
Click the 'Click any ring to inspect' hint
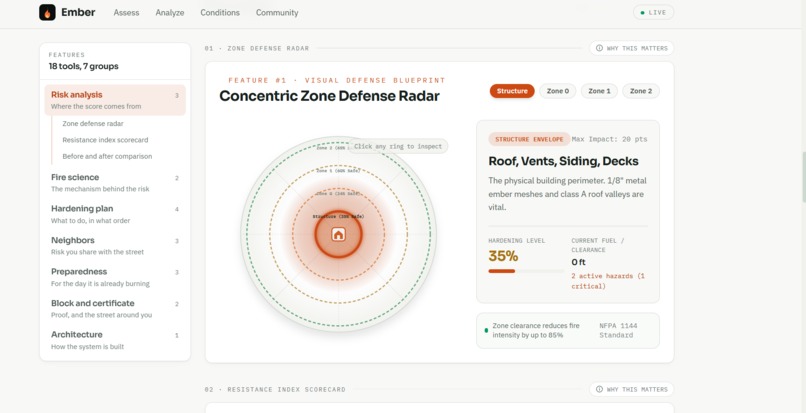tap(398, 146)
